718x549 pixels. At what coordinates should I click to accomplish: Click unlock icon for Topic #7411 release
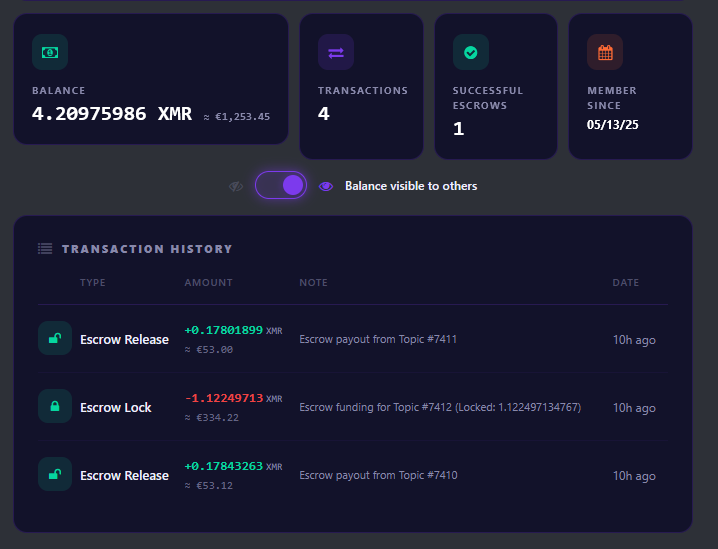[55, 338]
